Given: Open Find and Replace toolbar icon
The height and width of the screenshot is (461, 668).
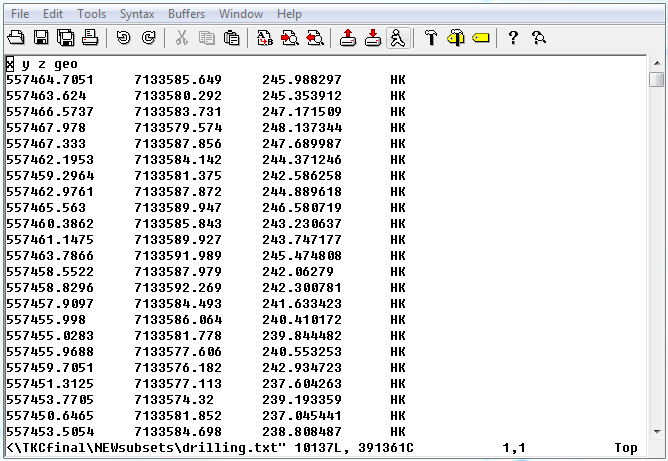Looking at the screenshot, I should (265, 38).
